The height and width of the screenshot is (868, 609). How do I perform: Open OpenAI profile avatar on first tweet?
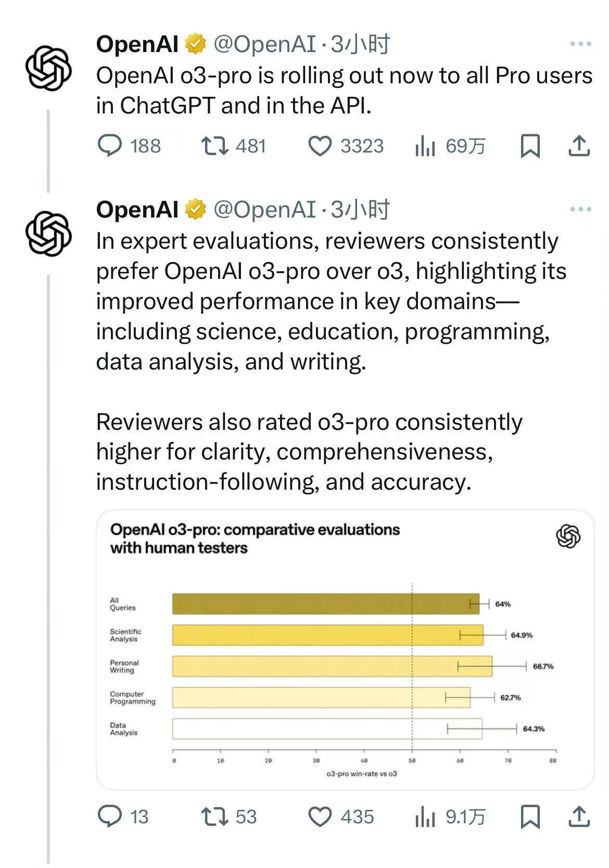(x=48, y=69)
